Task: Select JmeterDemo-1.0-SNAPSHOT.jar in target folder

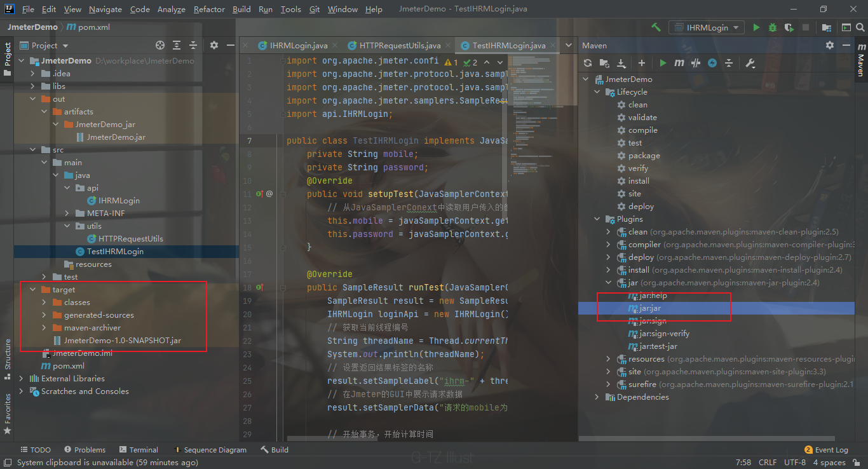Action: [122, 341]
